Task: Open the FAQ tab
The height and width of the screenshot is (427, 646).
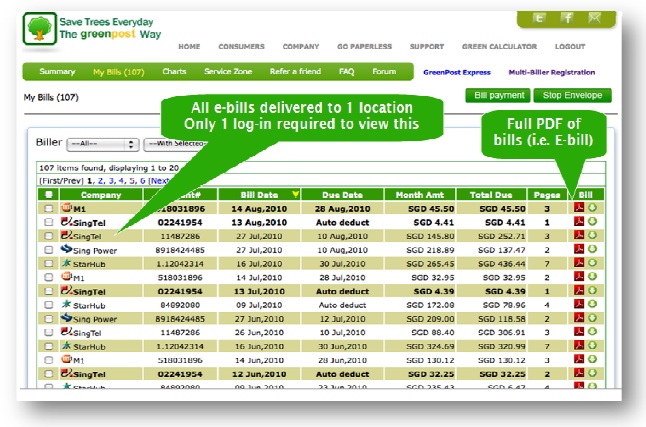Action: click(x=346, y=71)
